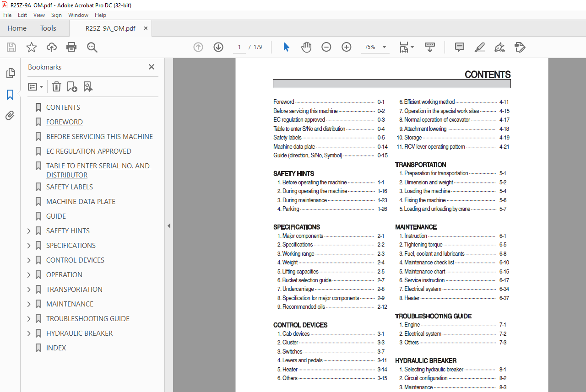The image size is (586, 392).
Task: Open the SAFETY LABELS bookmark
Action: pos(70,187)
